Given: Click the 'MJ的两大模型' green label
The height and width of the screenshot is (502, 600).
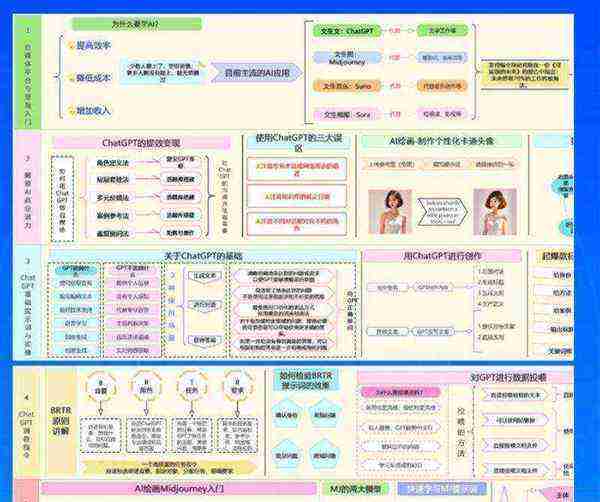Looking at the screenshot, I should coord(355,489).
